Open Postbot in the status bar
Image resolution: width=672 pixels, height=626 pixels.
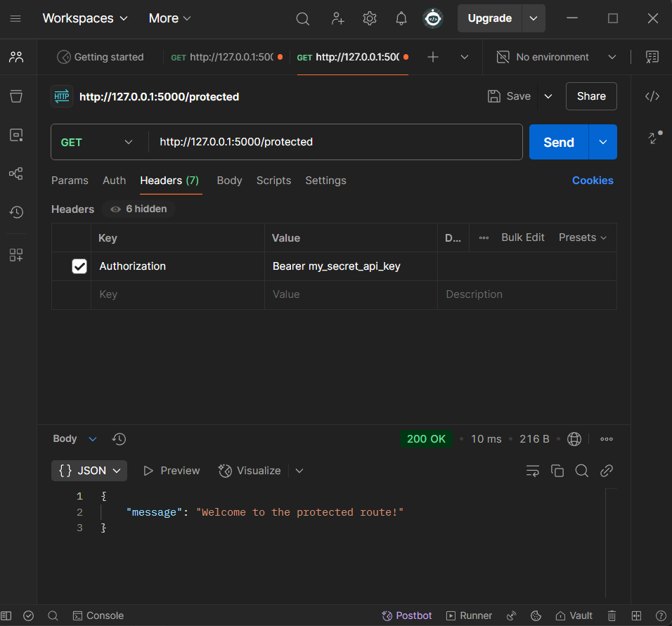tap(406, 615)
